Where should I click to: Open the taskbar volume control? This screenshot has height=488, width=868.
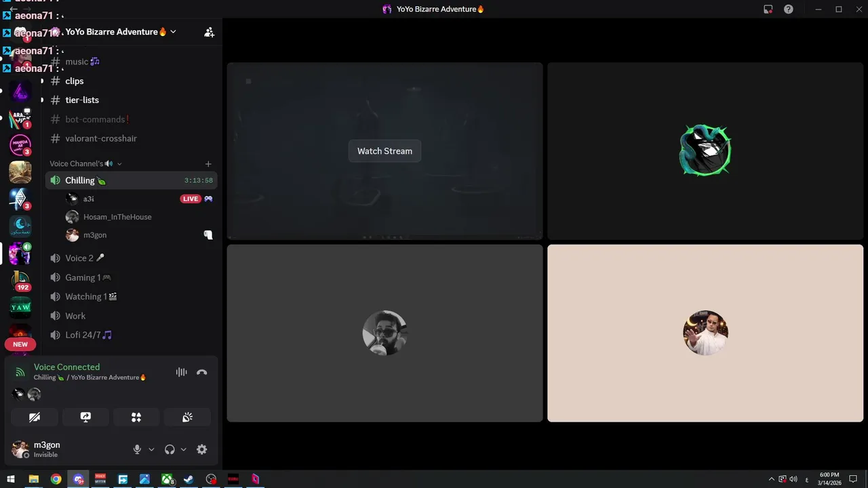[793, 479]
